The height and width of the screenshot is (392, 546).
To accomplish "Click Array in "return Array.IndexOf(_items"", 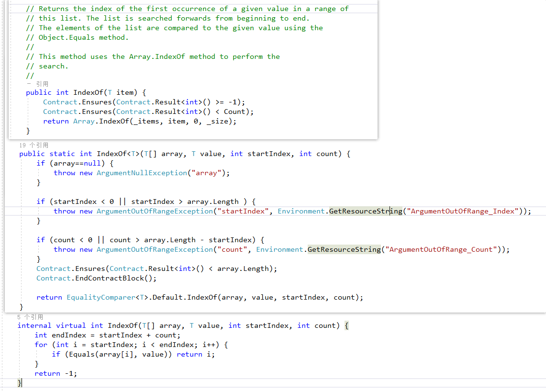I will coord(84,121).
